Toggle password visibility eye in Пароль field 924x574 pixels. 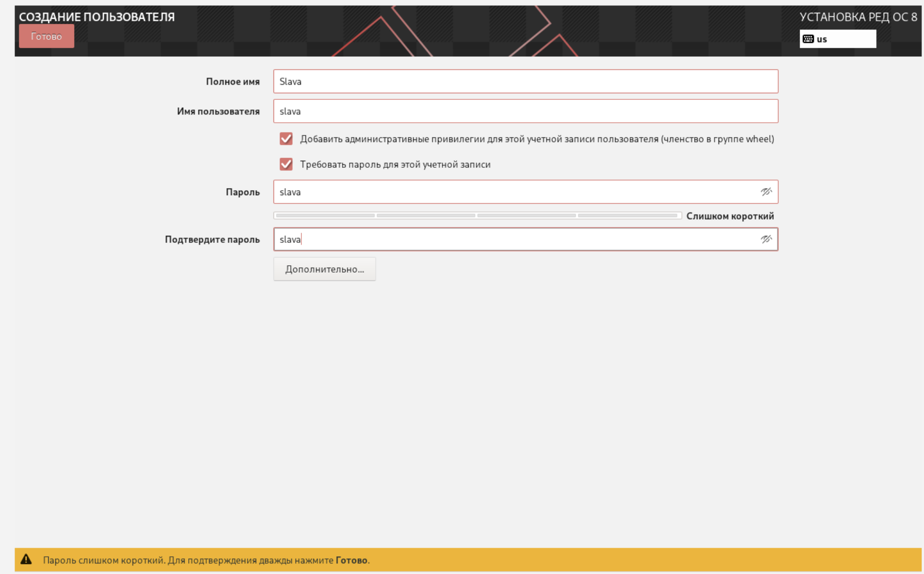point(766,192)
